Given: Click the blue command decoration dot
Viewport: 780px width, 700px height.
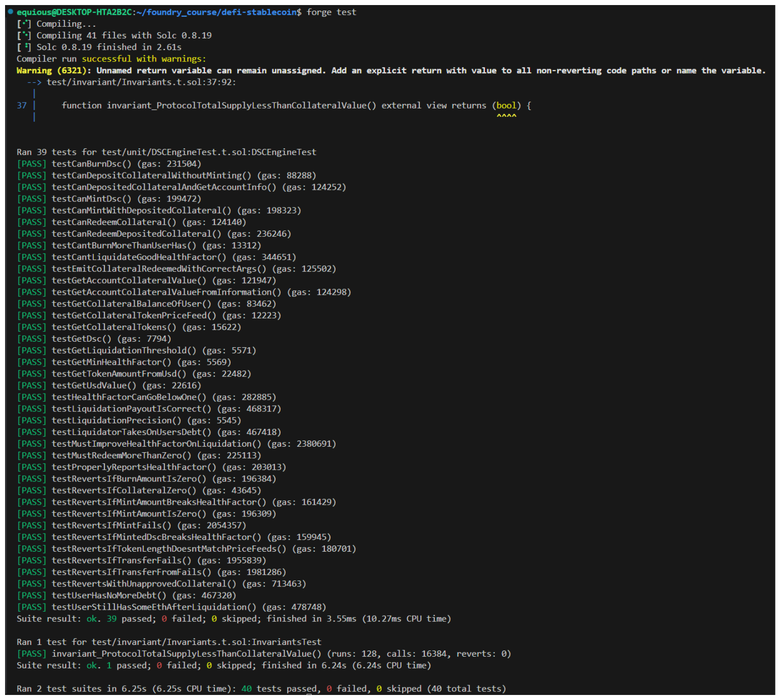Looking at the screenshot, I should (11, 12).
